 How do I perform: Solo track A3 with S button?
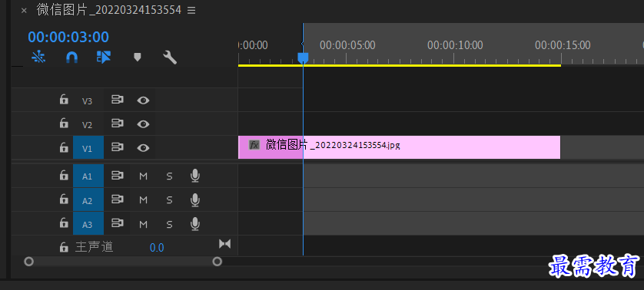click(x=169, y=224)
